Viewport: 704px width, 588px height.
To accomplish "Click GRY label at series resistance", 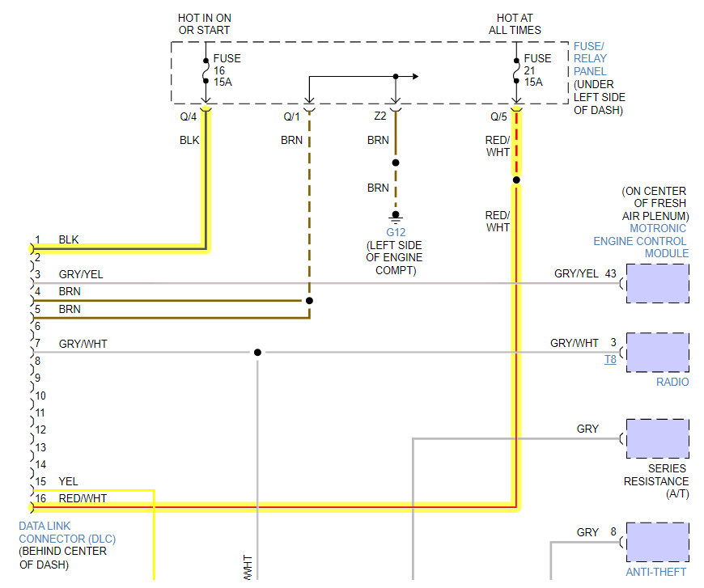I will (x=587, y=429).
